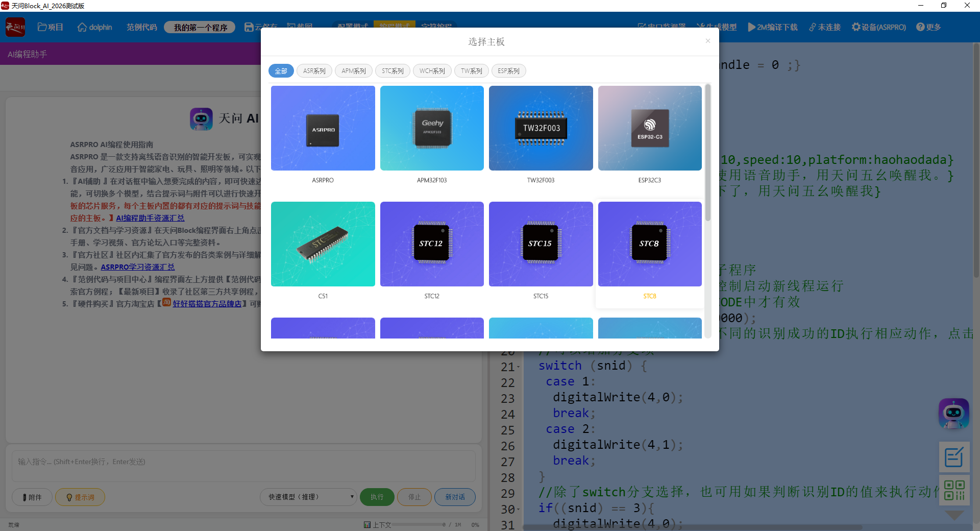Screen dimensions: 980x531
Task: Click the program name 我的第一个程序
Action: click(200, 27)
